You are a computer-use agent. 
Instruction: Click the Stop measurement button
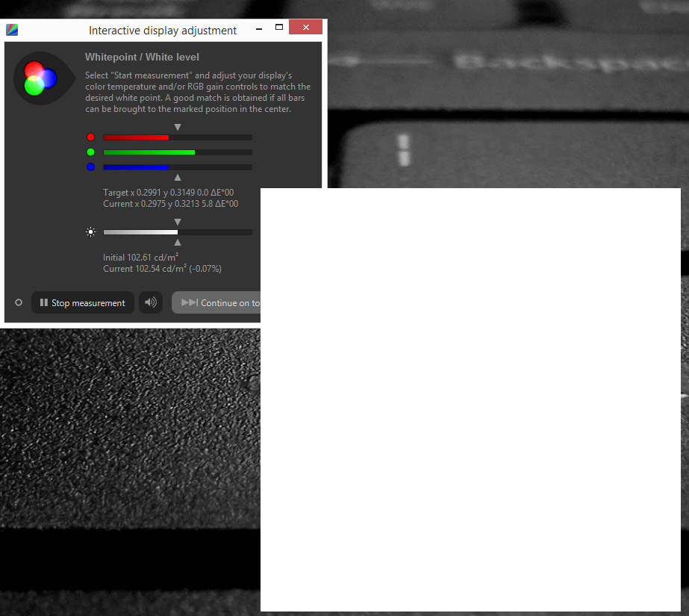point(83,302)
